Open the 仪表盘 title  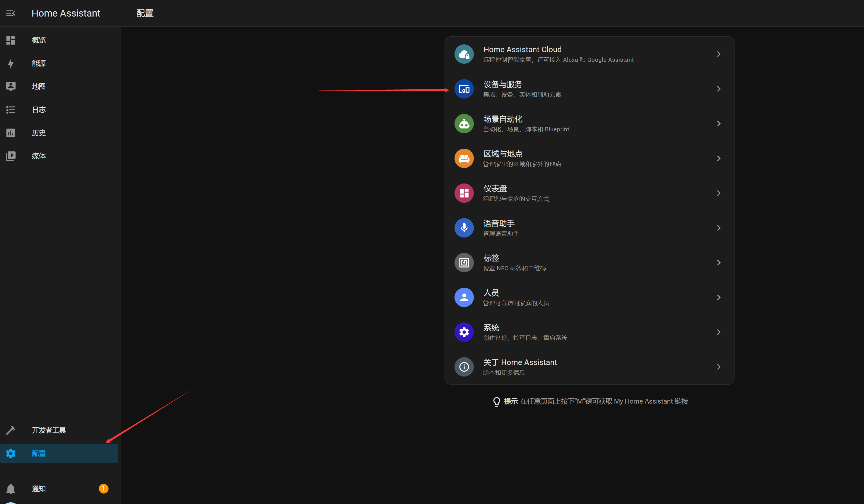coord(495,188)
